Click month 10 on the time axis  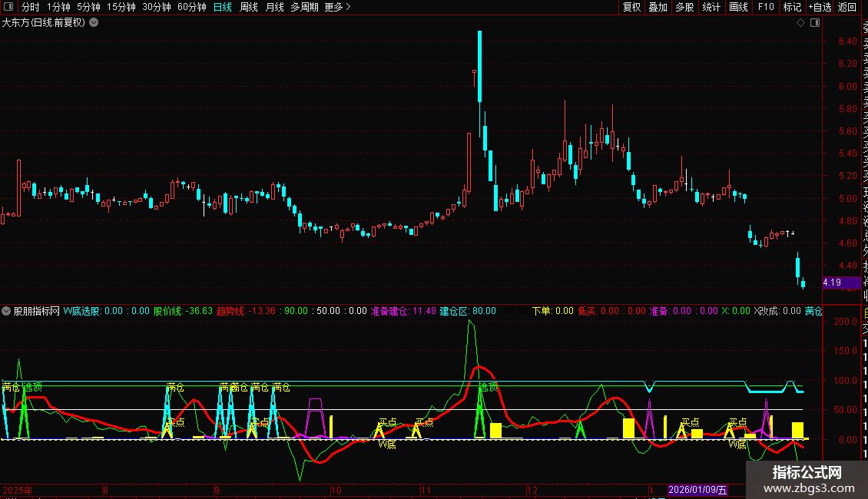point(336,490)
